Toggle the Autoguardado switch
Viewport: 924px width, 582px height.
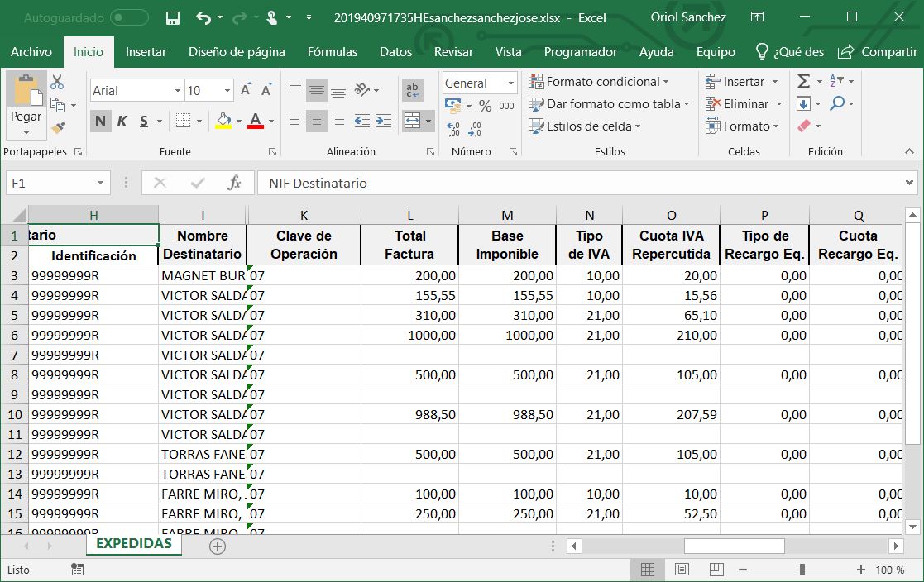pos(129,17)
